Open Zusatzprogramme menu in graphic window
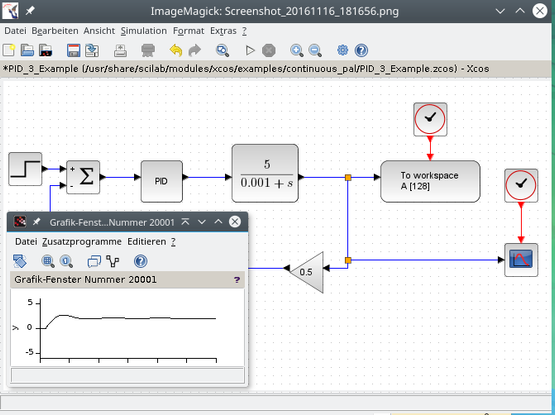 (x=82, y=241)
